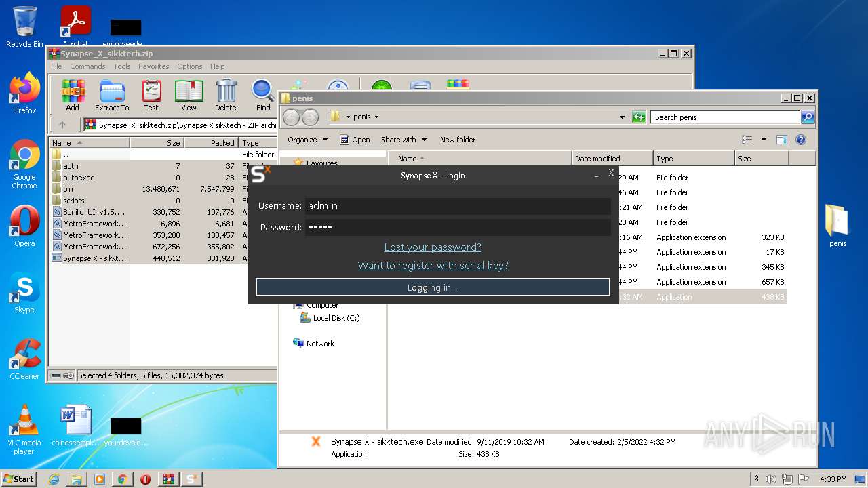Viewport: 868px width, 488px height.
Task: Open the File menu in WinRAR
Action: pyautogui.click(x=57, y=66)
